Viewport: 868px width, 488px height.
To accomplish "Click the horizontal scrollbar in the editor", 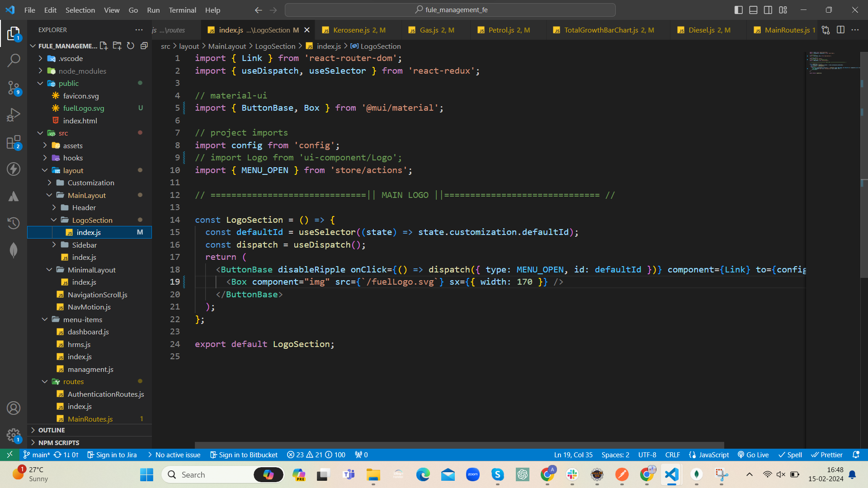I will point(459,445).
